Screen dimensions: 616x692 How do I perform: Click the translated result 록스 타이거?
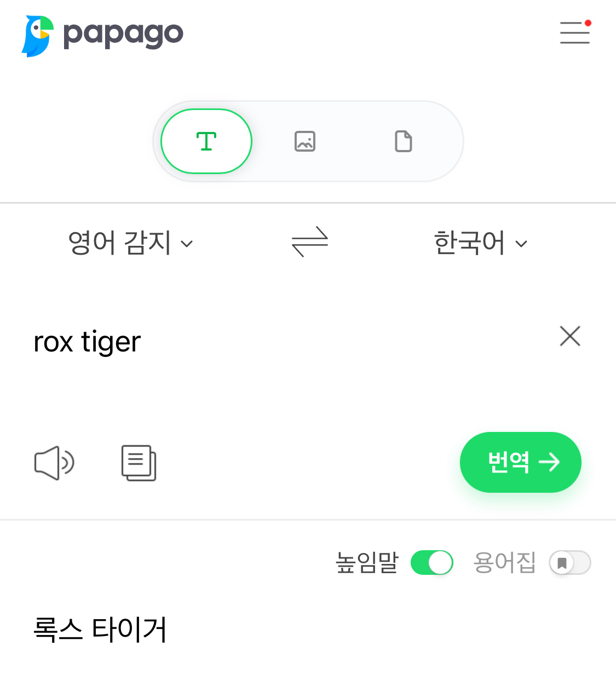100,629
